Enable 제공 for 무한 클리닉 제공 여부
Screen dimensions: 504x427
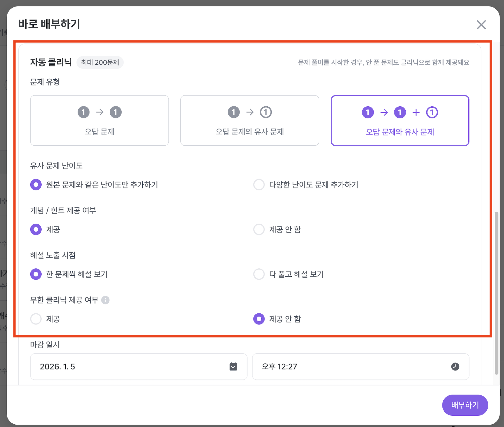tap(36, 319)
